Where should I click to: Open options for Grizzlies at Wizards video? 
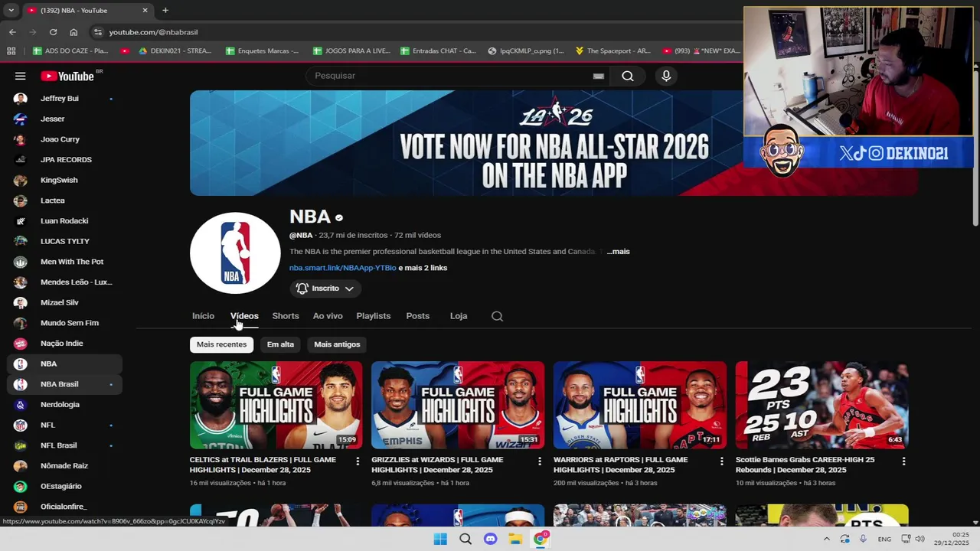pyautogui.click(x=540, y=461)
